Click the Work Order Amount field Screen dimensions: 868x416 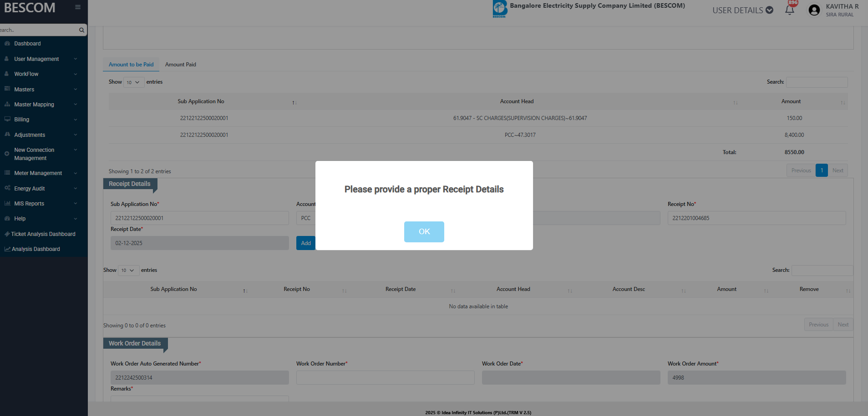point(756,378)
